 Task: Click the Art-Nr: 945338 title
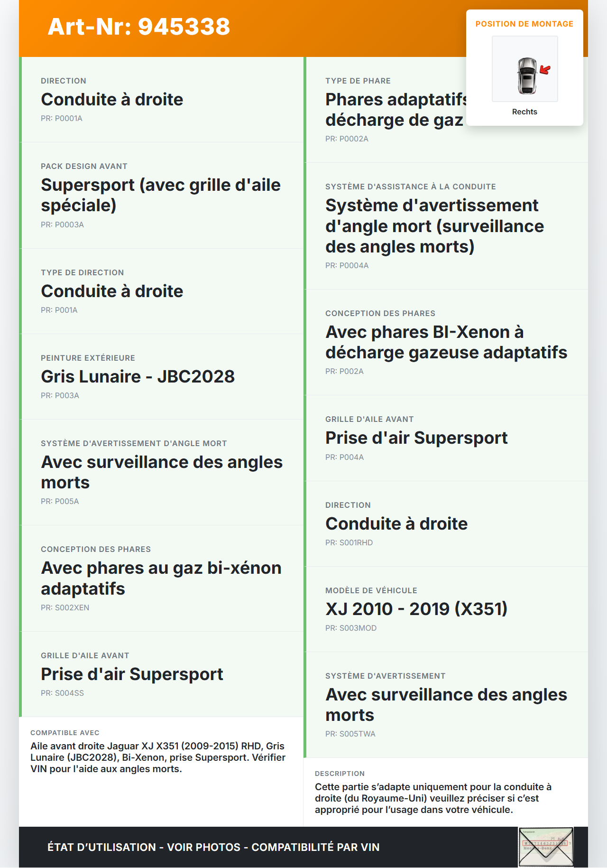(x=139, y=27)
